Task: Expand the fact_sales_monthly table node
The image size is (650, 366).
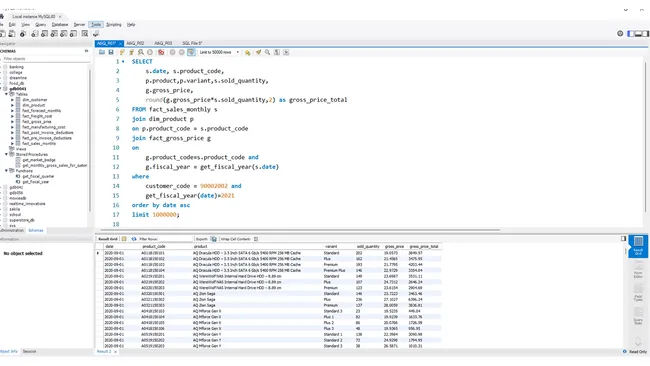Action: 12,143
